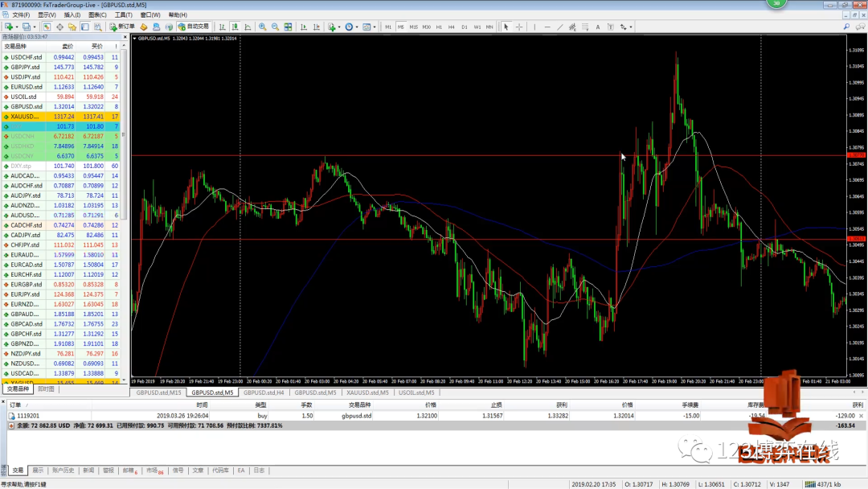Select the crosshair tool

point(519,27)
